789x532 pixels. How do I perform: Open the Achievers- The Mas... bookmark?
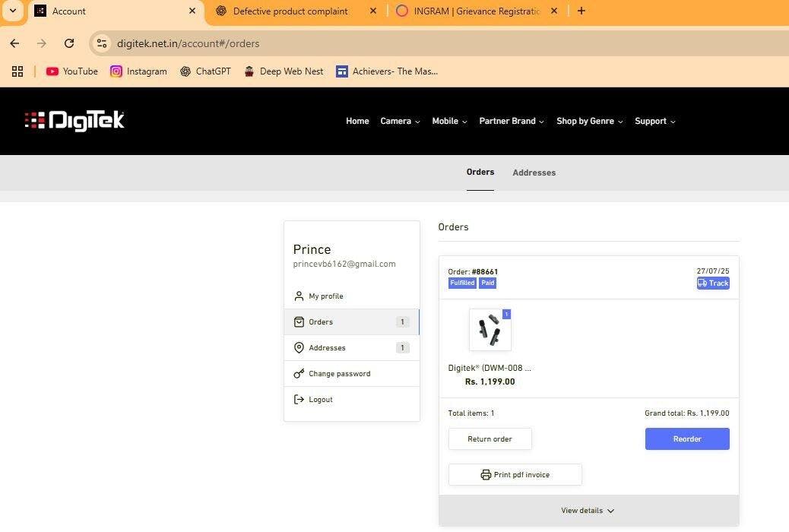click(x=387, y=71)
